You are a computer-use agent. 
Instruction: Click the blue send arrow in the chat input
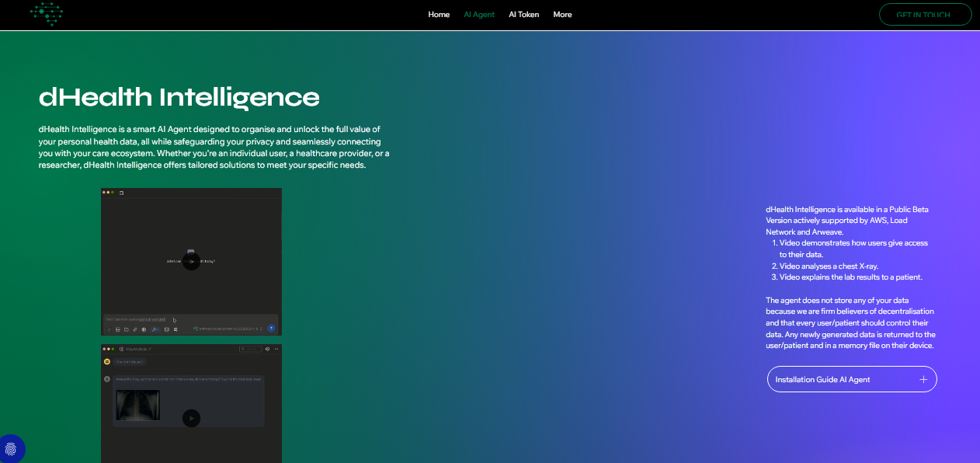[271, 329]
